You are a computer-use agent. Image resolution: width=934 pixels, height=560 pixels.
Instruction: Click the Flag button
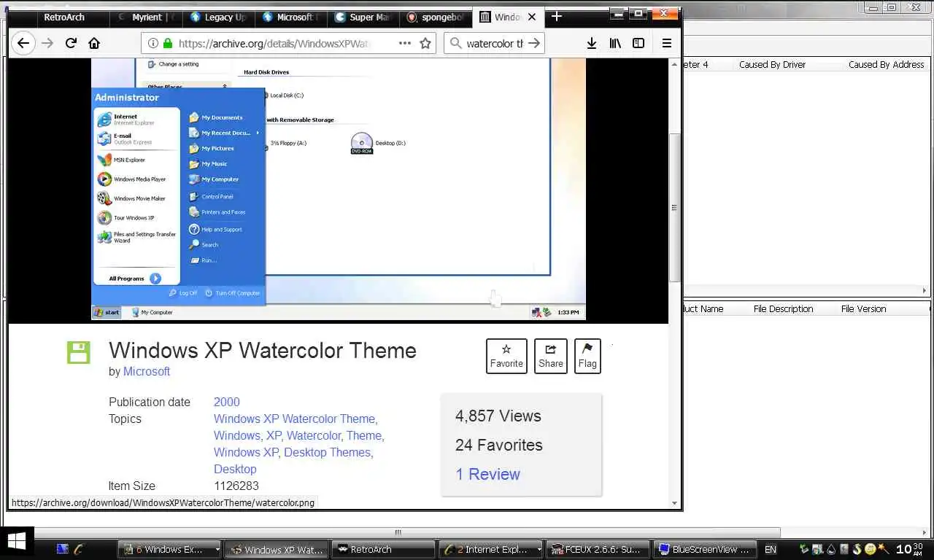point(587,356)
